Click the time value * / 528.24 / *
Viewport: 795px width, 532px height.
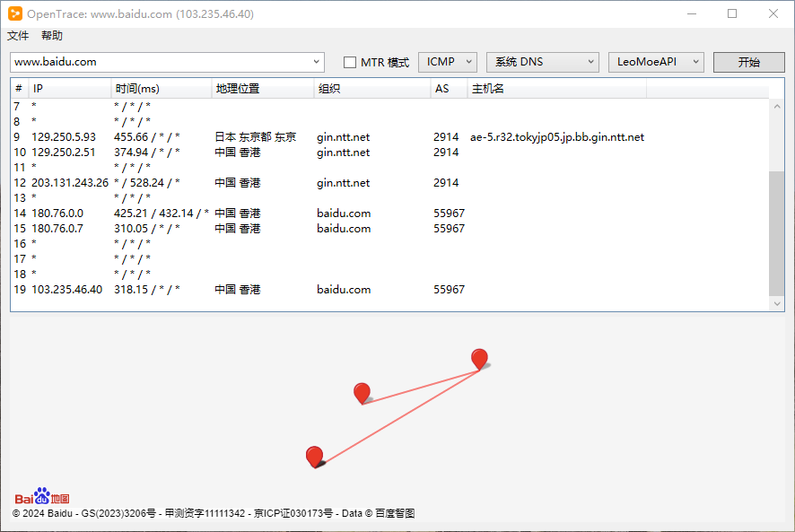147,183
